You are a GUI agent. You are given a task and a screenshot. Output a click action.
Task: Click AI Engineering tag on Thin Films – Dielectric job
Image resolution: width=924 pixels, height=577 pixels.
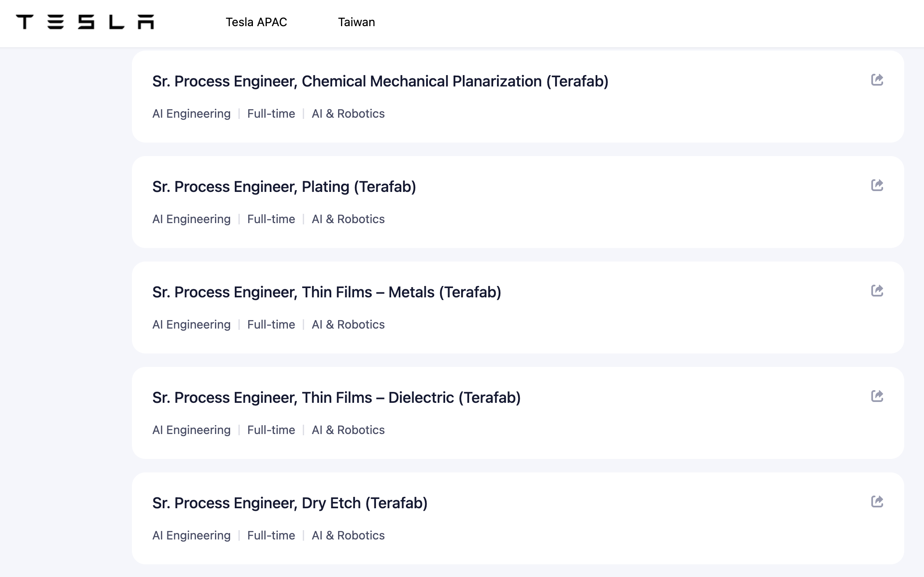(x=191, y=430)
